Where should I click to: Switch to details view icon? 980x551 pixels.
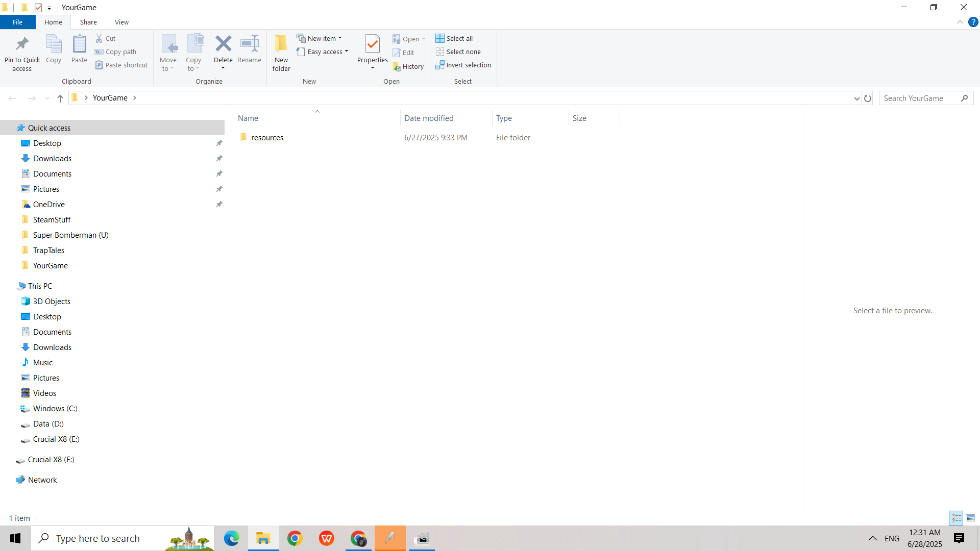[956, 518]
